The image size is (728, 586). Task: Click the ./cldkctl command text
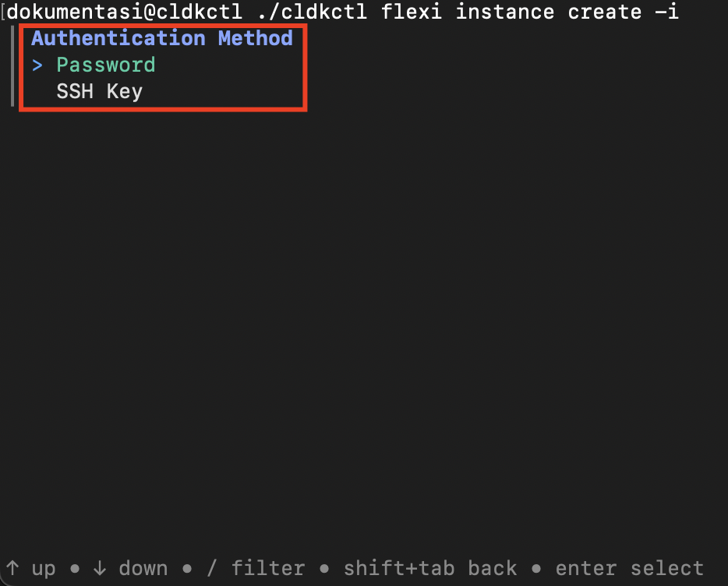click(x=312, y=12)
